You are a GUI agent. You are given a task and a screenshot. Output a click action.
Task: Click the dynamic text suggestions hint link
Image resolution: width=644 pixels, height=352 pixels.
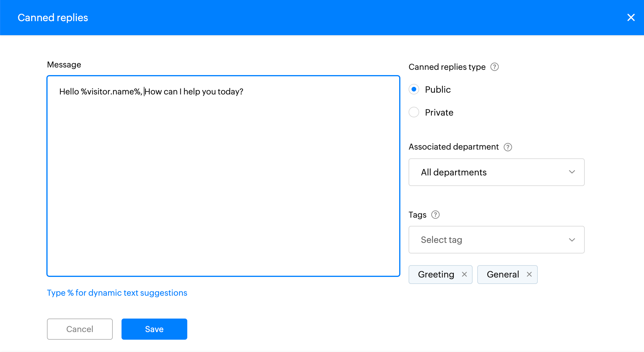[x=117, y=293]
